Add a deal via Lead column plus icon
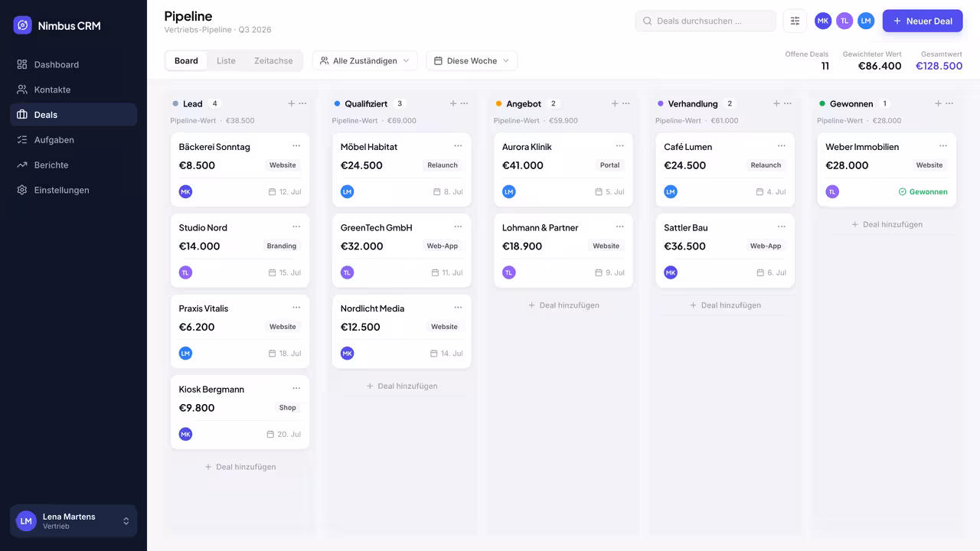 coord(291,103)
